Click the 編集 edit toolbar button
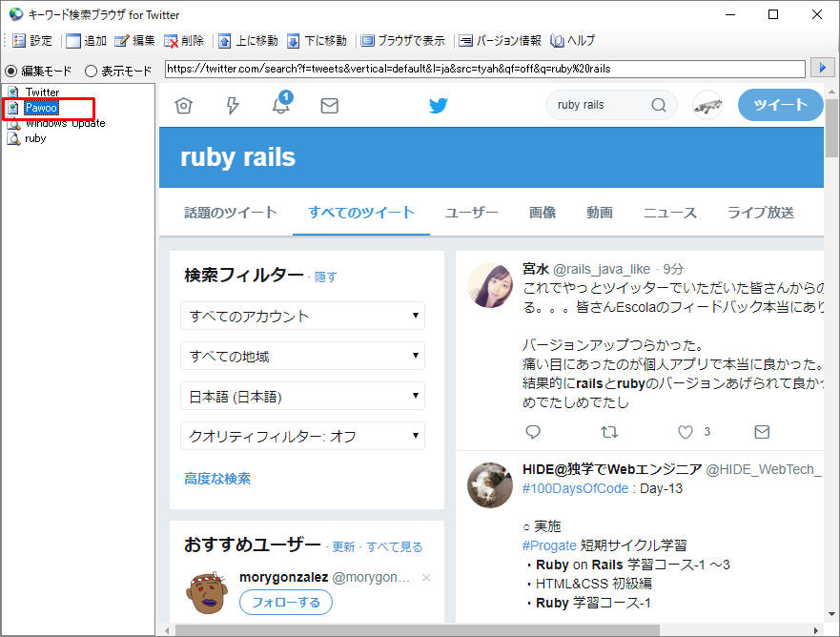The height and width of the screenshot is (637, 840). point(134,41)
